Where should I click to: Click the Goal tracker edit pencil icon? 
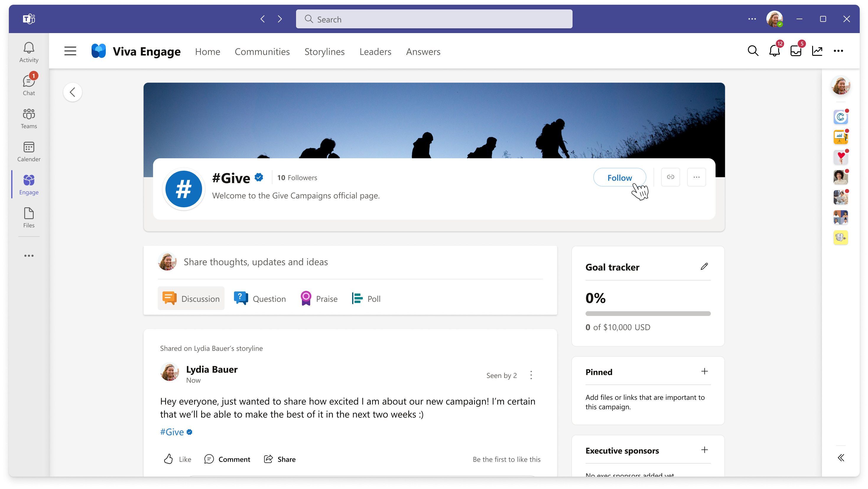coord(704,267)
